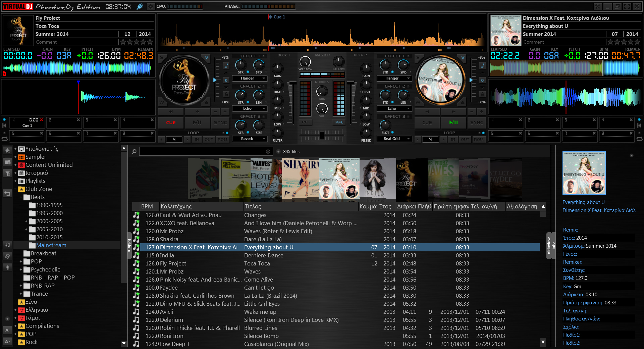The image size is (644, 349).
Task: Sort by the Τίτλος column header
Action: (x=301, y=206)
